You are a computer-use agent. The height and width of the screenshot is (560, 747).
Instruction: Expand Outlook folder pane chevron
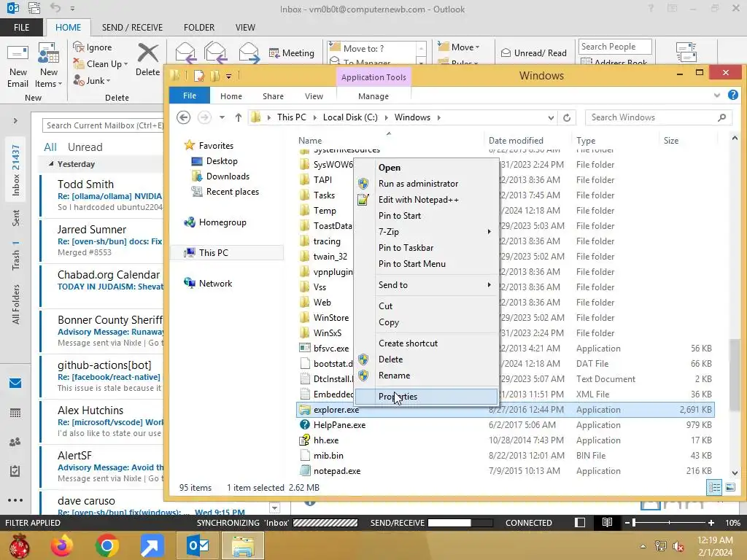click(x=15, y=120)
